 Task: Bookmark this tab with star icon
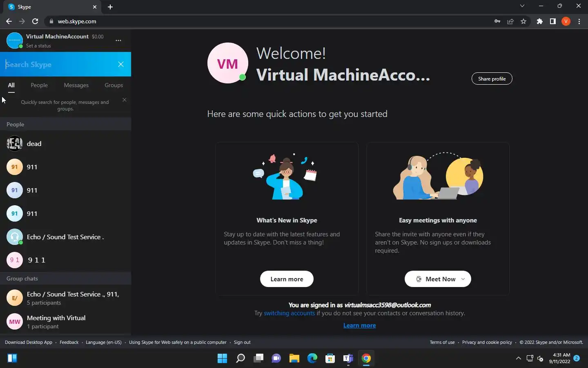(x=523, y=21)
